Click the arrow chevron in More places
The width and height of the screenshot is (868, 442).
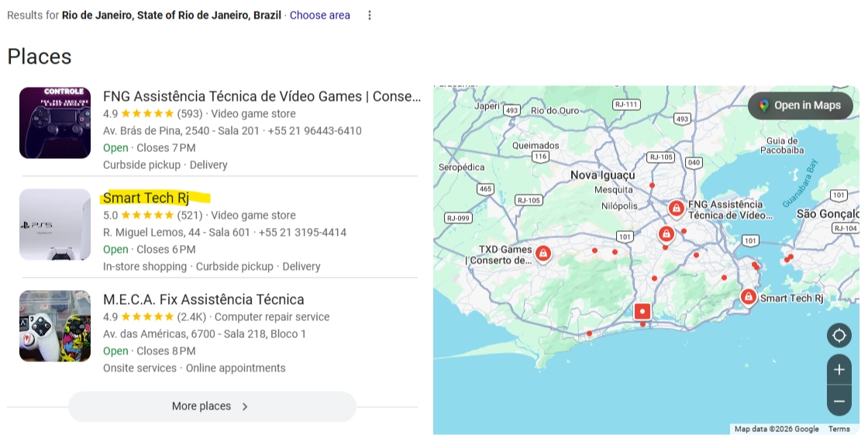pyautogui.click(x=245, y=406)
